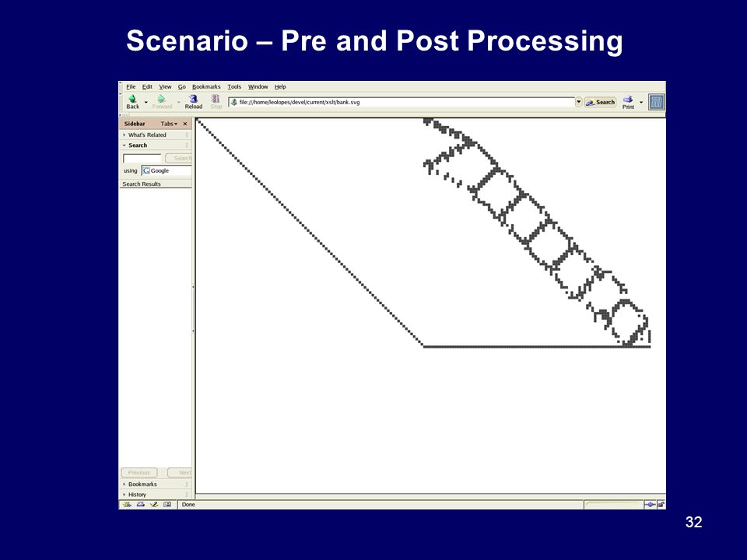
Task: Click the Sidebar title label
Action: coord(135,124)
